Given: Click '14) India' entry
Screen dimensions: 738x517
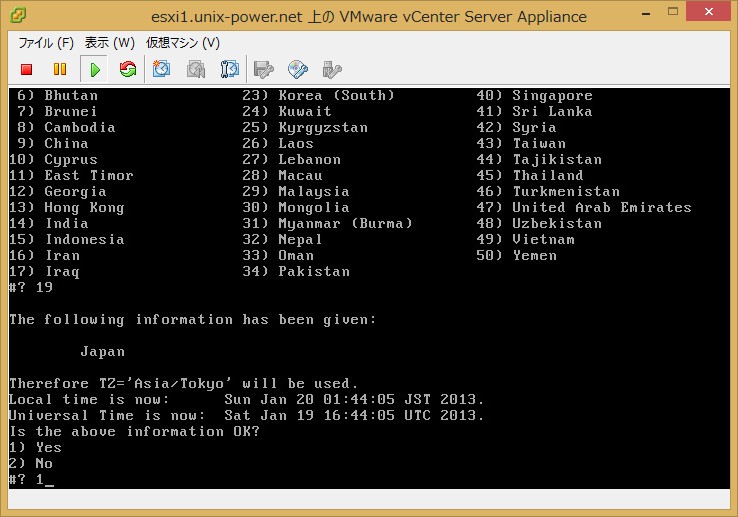Looking at the screenshot, I should pyautogui.click(x=48, y=223).
